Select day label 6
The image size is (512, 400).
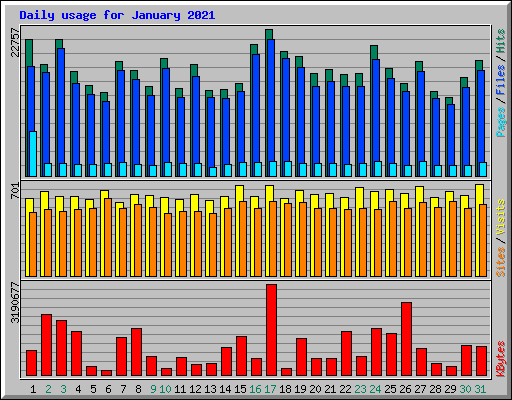point(108,389)
